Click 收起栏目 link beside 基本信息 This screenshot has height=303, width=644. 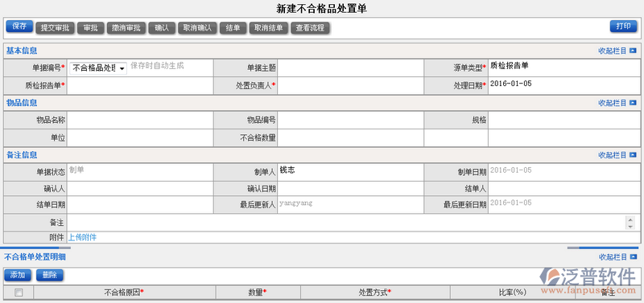pyautogui.click(x=613, y=51)
